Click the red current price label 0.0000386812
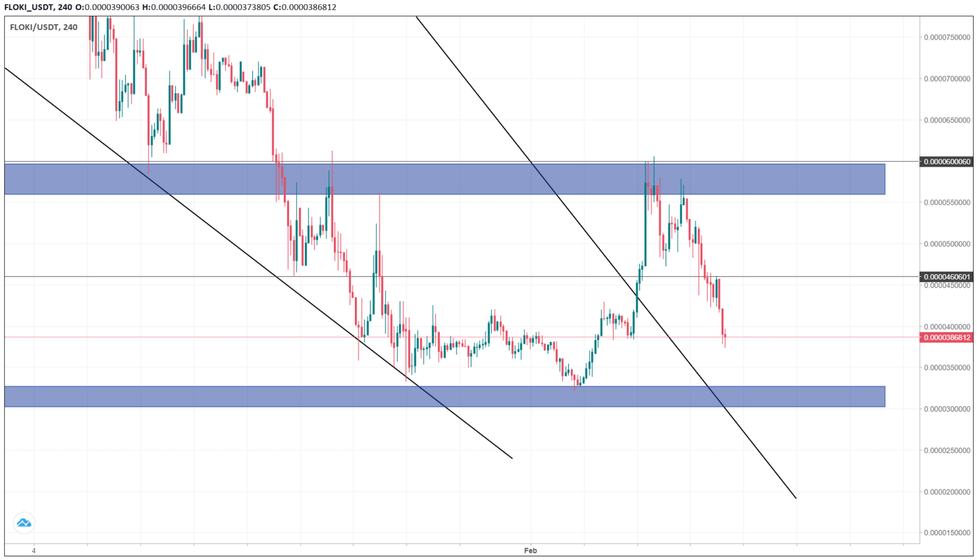The width and height of the screenshot is (977, 560). (947, 337)
